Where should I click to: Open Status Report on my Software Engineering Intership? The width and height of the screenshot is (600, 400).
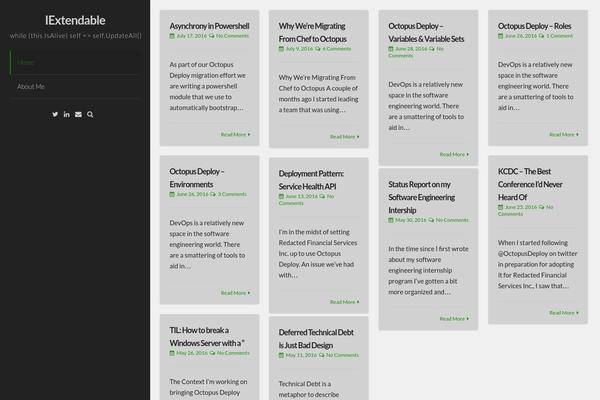click(421, 197)
